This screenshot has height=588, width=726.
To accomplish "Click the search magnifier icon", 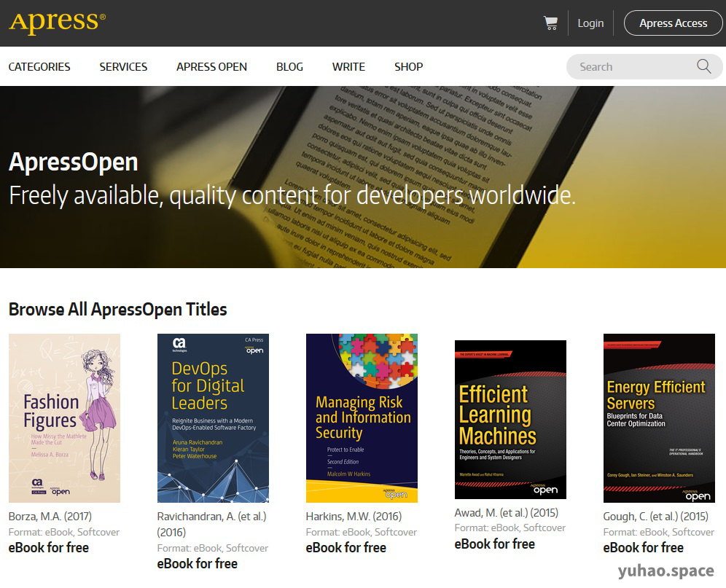I will click(x=704, y=66).
